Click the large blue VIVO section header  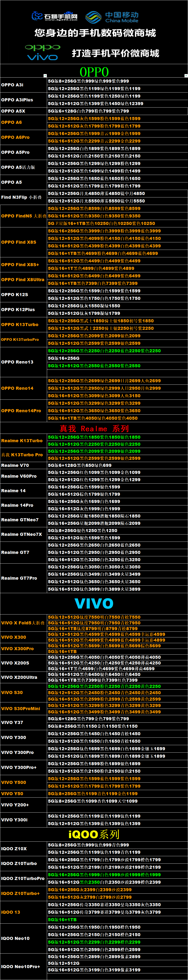point(94,603)
